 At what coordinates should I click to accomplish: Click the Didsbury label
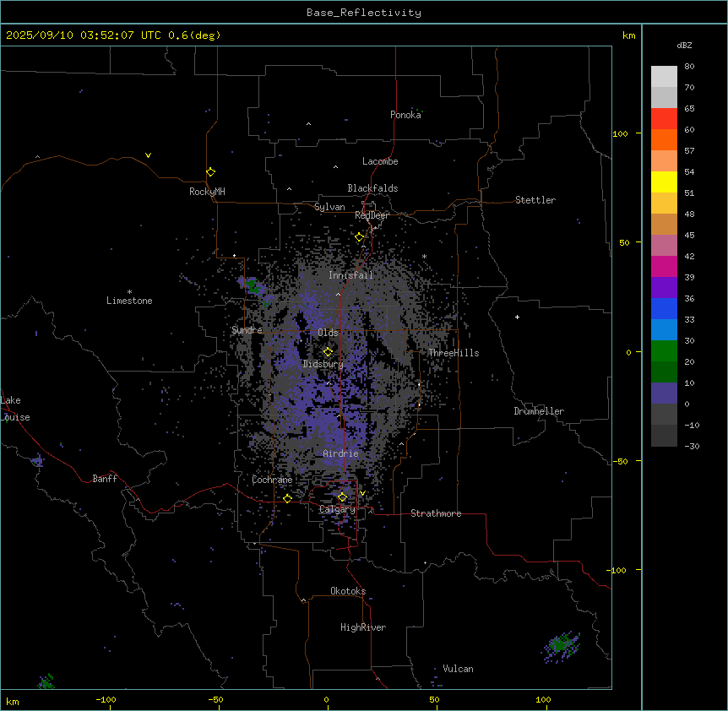point(323,364)
